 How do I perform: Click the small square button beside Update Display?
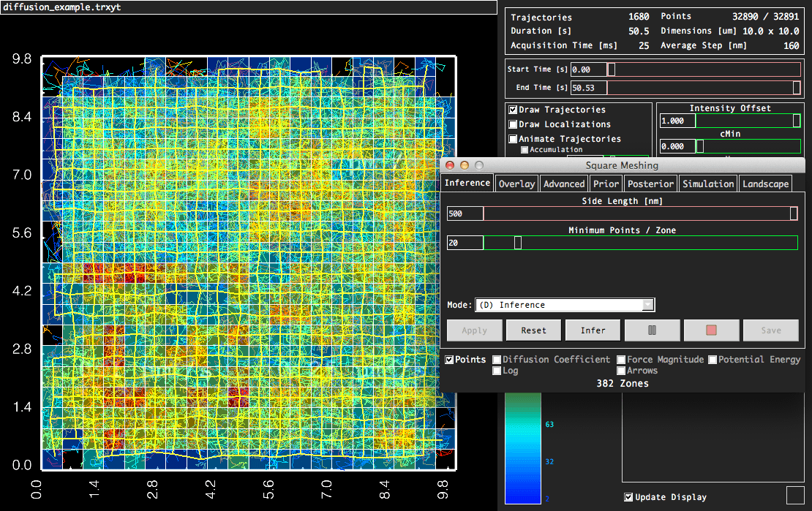(794, 495)
